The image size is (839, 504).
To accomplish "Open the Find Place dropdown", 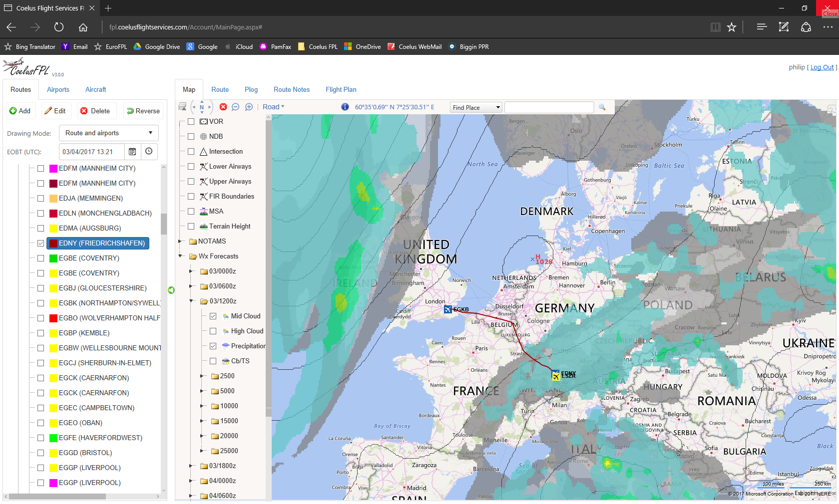I will (475, 107).
